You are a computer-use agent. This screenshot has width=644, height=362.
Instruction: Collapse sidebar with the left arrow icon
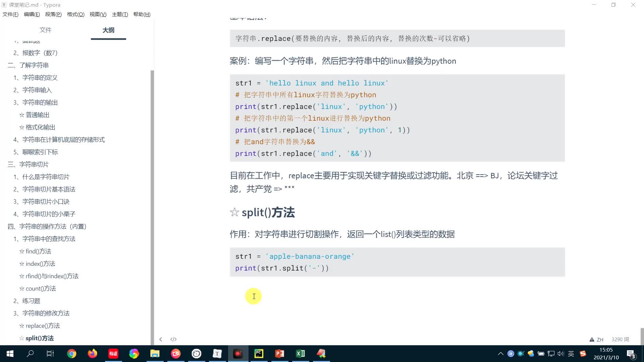pyautogui.click(x=161, y=339)
